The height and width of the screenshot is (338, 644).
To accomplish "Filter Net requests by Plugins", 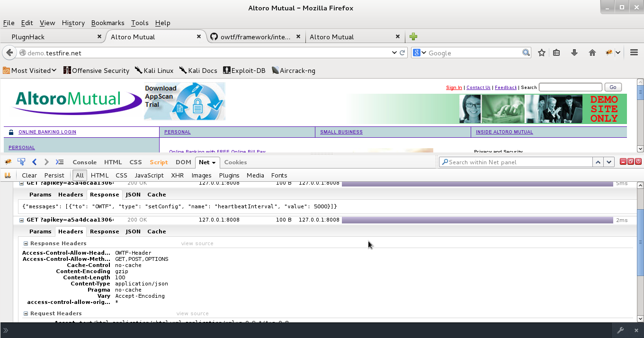I will [x=229, y=175].
